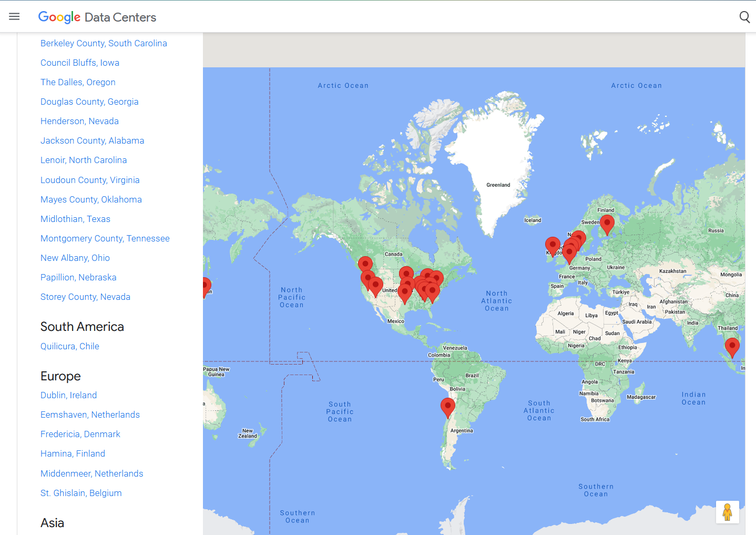This screenshot has height=535, width=756.
Task: Select the map pin over Ireland
Action: click(553, 245)
